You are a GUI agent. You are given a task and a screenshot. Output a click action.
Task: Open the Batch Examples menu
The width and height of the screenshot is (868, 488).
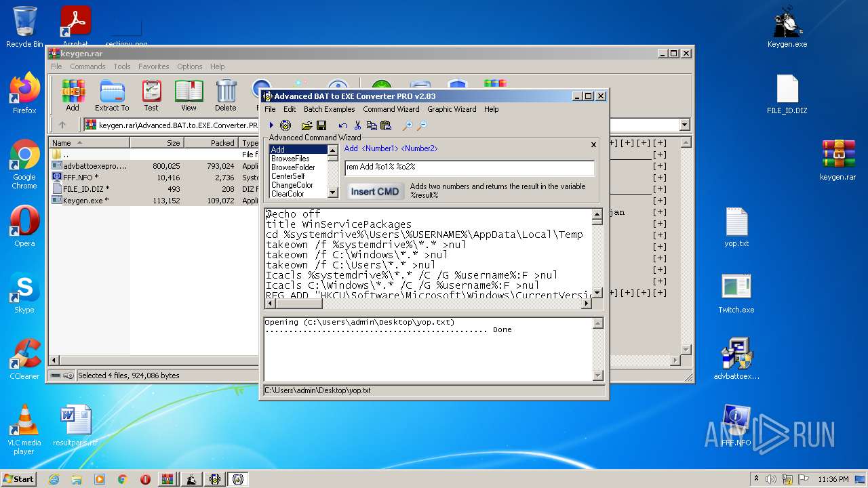[329, 109]
